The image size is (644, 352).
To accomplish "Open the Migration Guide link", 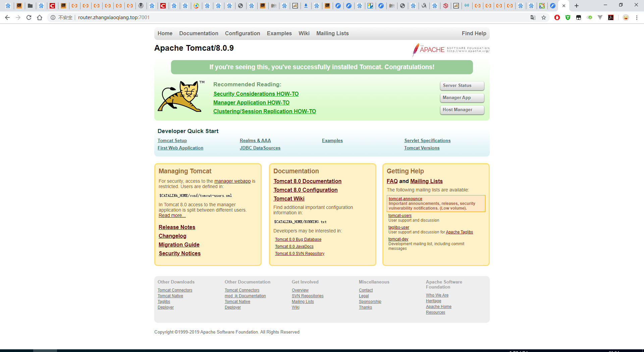I will (x=179, y=245).
